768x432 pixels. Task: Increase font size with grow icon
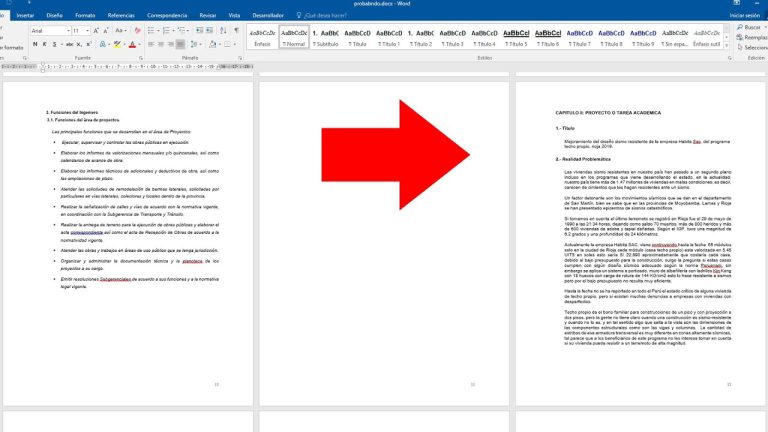[x=96, y=31]
